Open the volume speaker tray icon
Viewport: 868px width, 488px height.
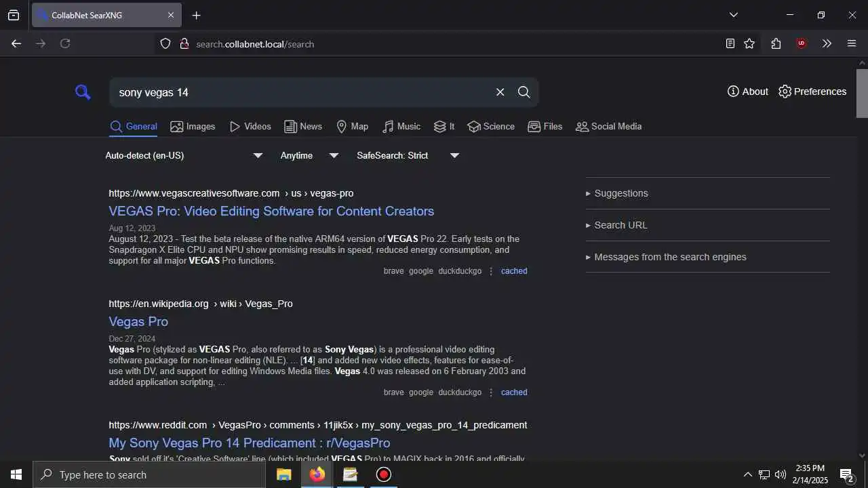coord(781,474)
